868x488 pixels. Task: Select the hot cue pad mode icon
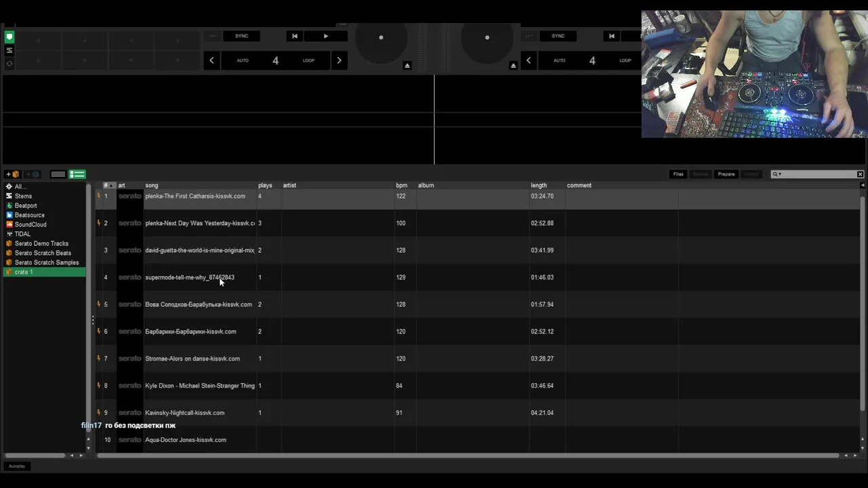point(9,37)
